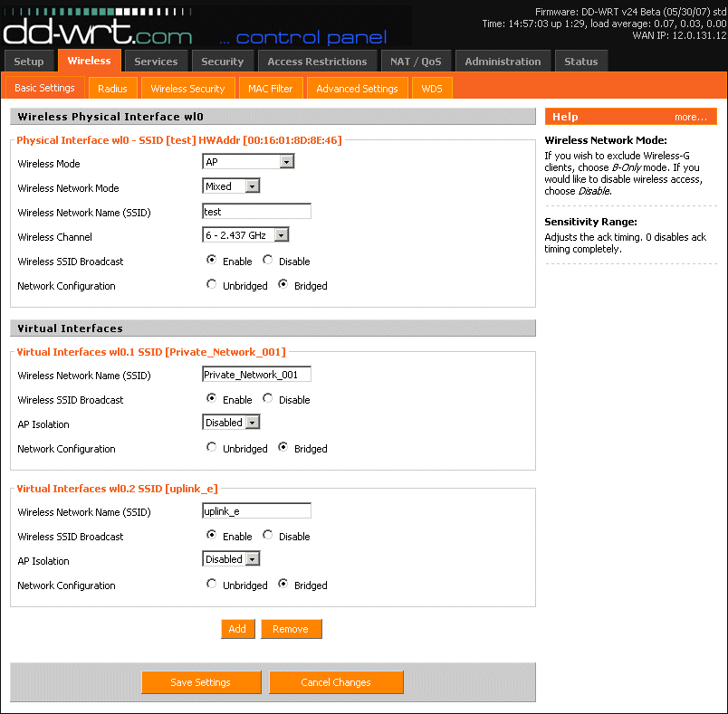The height and width of the screenshot is (714, 728).
Task: Switch to the Administration tab
Action: 503,62
